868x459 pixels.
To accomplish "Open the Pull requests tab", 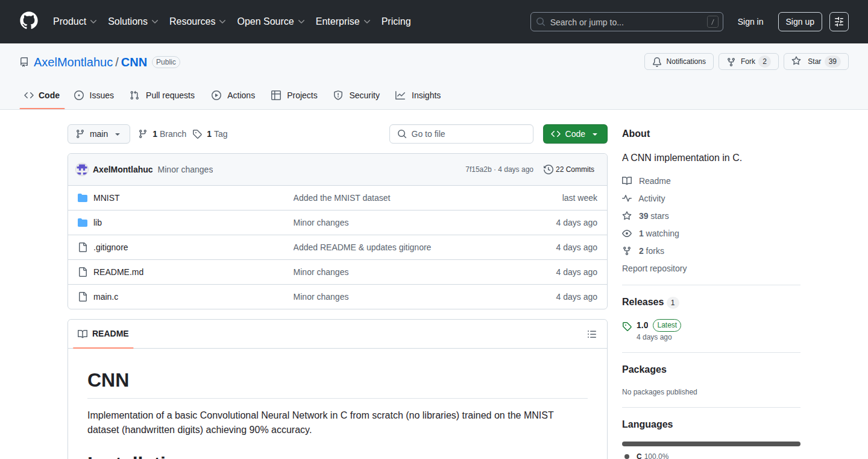I will 162,95.
